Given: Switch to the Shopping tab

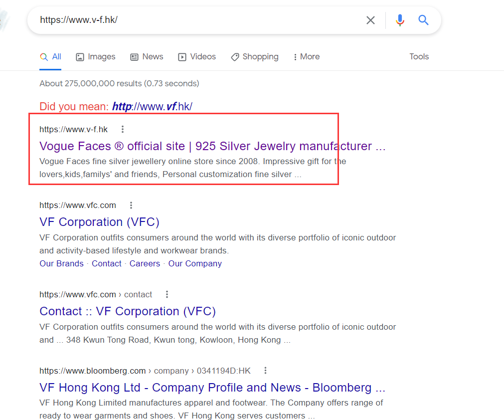Looking at the screenshot, I should [x=255, y=57].
